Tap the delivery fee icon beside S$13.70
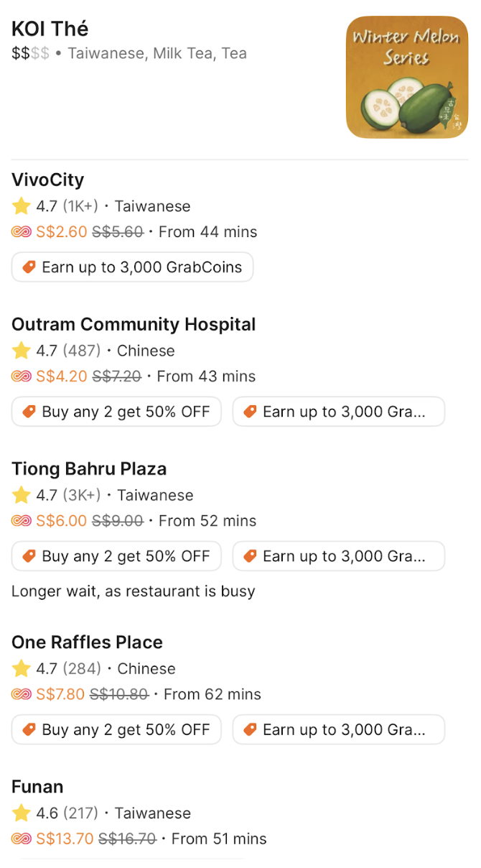This screenshot has height=868, width=481. pyautogui.click(x=22, y=839)
